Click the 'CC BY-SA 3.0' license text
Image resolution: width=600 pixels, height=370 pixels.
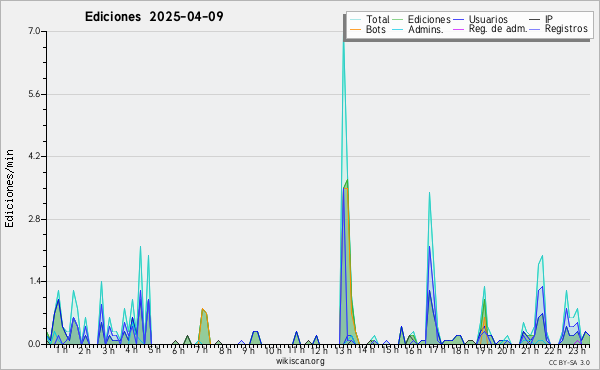569,362
